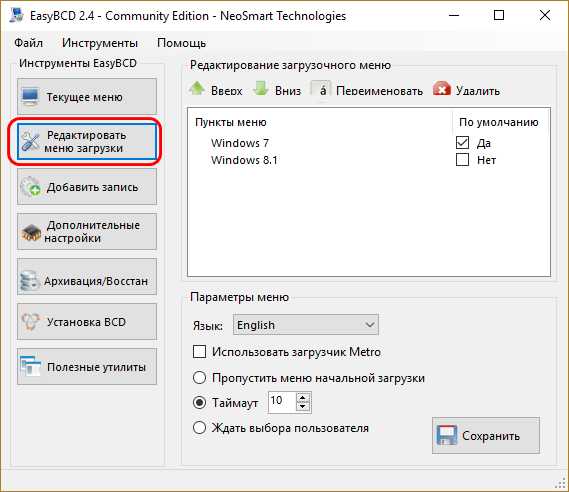
Task: Open Полезные утилиты section
Action: [x=87, y=367]
